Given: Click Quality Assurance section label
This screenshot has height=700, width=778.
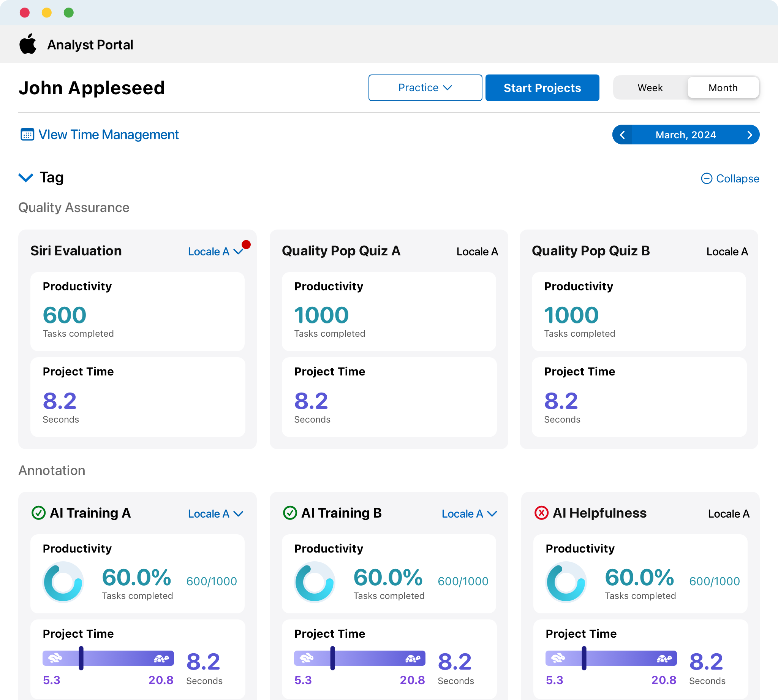Looking at the screenshot, I should click(x=74, y=208).
